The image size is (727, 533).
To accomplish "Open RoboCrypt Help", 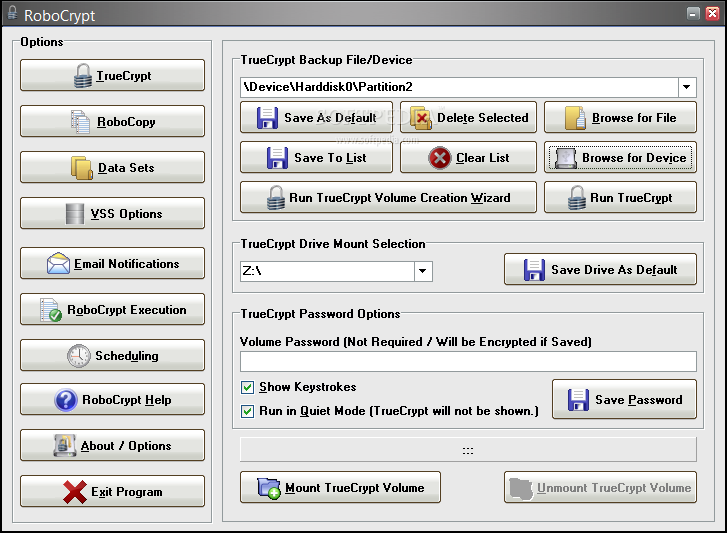I will pyautogui.click(x=112, y=399).
